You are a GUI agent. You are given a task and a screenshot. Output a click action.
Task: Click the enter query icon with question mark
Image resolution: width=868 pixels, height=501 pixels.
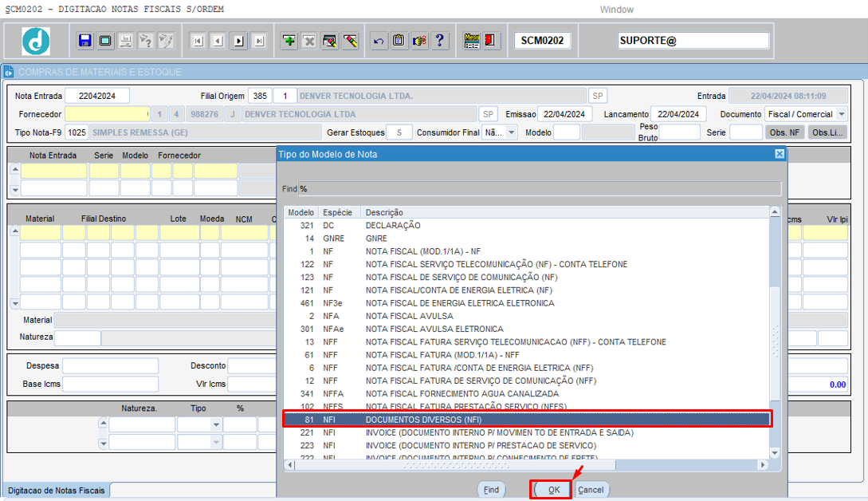click(146, 41)
